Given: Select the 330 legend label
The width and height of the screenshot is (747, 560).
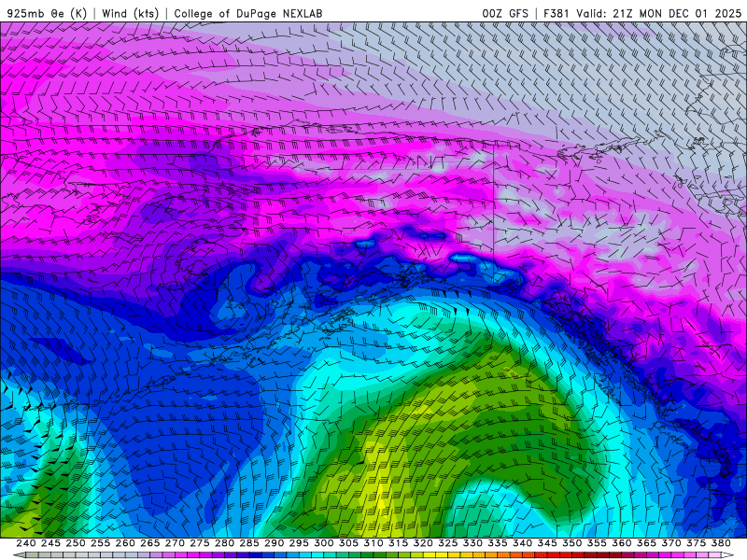Looking at the screenshot, I should coord(472,543).
